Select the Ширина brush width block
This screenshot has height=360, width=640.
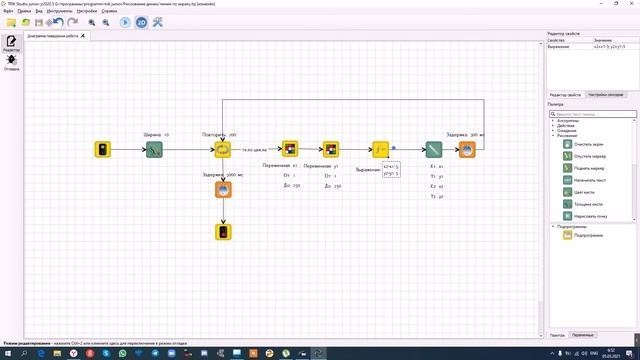point(154,149)
